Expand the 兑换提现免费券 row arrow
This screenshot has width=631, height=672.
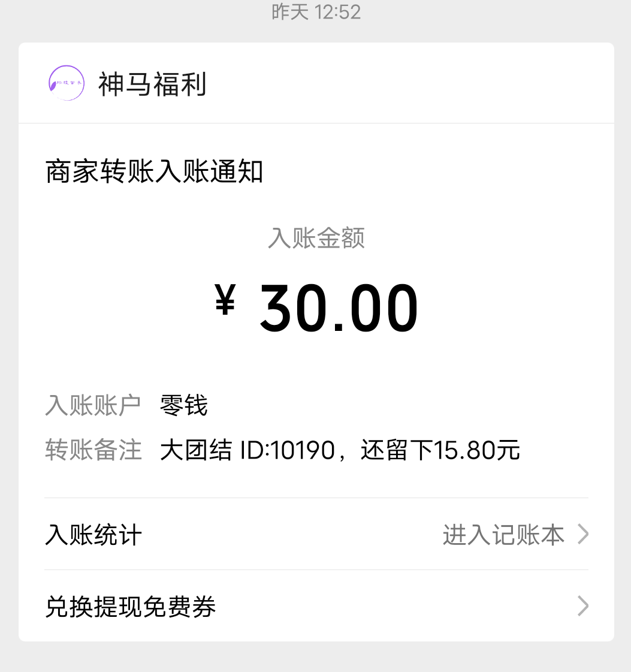582,606
